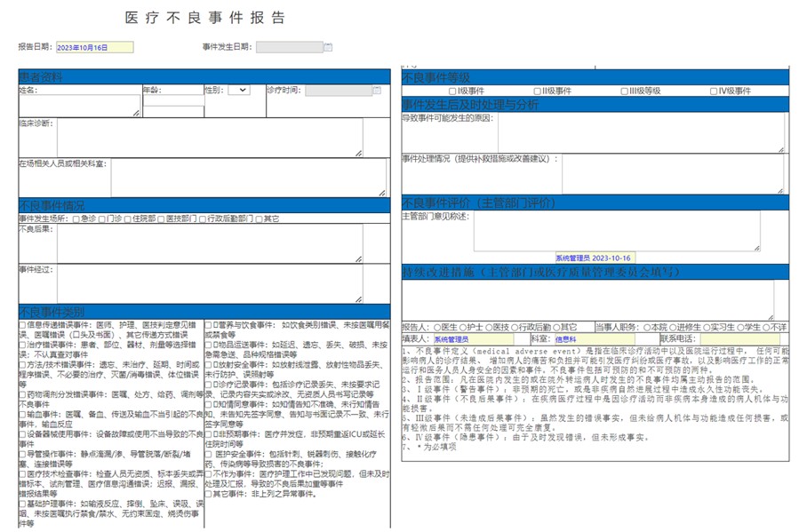Select 医技 as the reporter type
The height and width of the screenshot is (532, 799).
click(x=489, y=328)
